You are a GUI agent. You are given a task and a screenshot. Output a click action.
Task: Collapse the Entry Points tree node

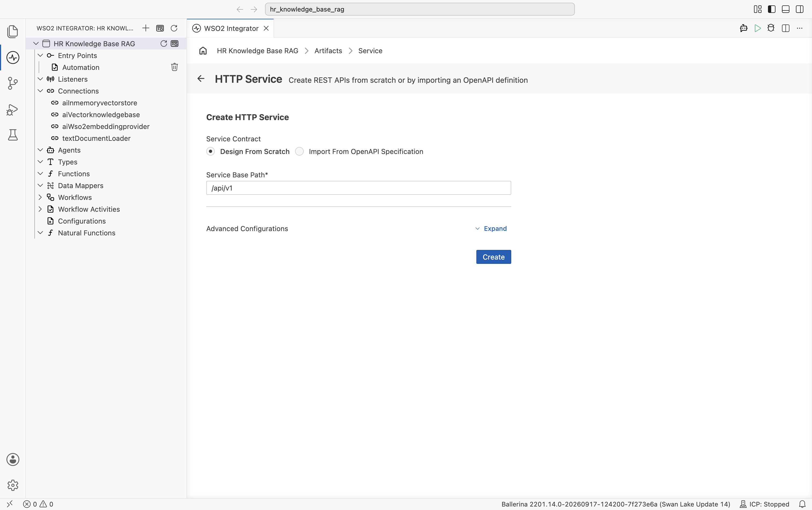click(40, 55)
